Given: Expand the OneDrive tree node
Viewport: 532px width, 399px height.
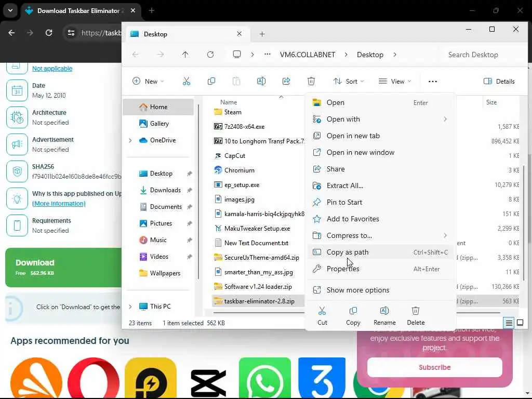Looking at the screenshot, I should [130, 140].
